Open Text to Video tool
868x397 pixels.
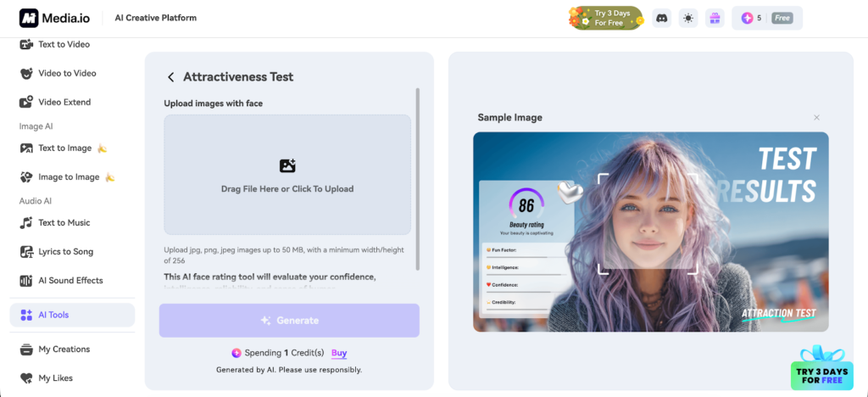[64, 44]
